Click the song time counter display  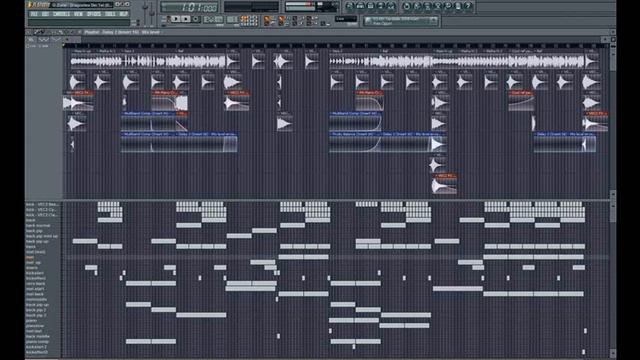coord(189,7)
